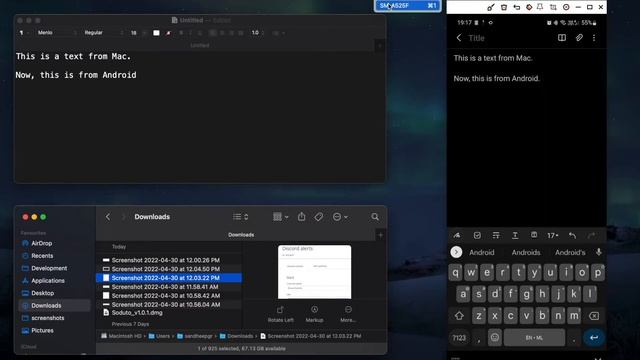Click the brush icon in mirror window toolbar

491,7
